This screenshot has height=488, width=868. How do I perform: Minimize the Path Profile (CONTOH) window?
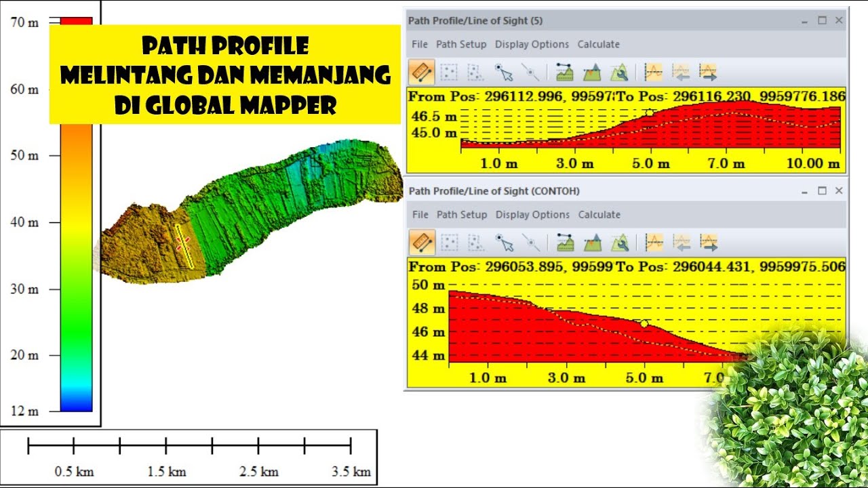805,191
